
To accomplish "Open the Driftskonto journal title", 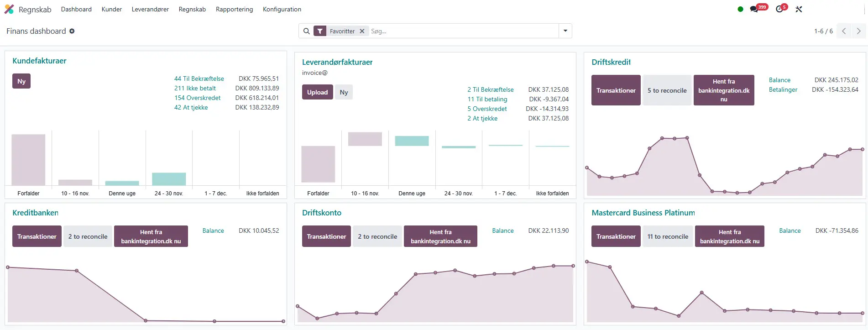I will point(321,213).
